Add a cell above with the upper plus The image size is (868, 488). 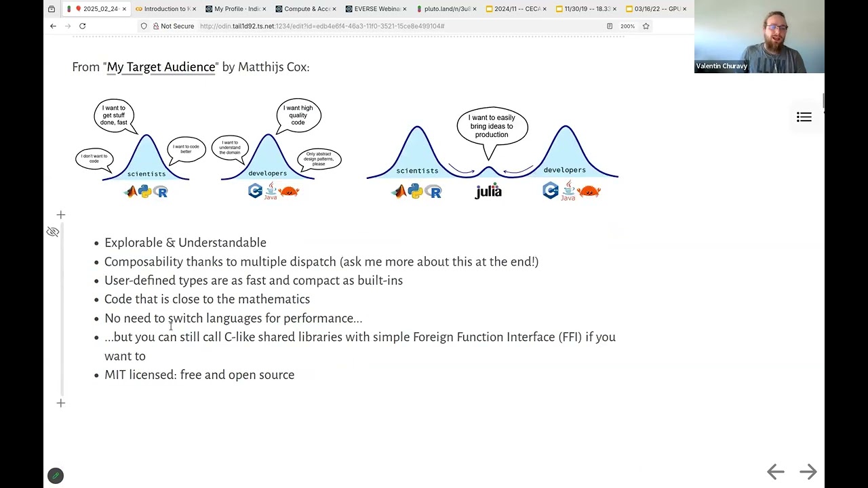tap(61, 215)
